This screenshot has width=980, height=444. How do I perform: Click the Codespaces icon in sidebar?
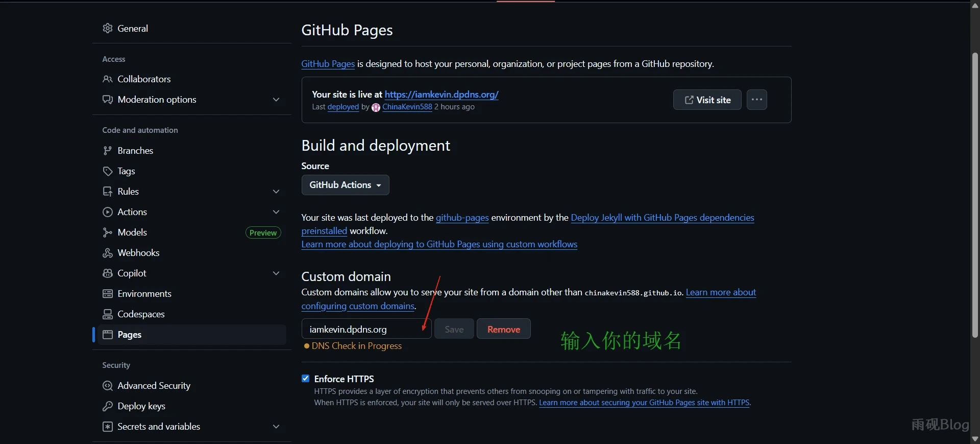coord(107,314)
